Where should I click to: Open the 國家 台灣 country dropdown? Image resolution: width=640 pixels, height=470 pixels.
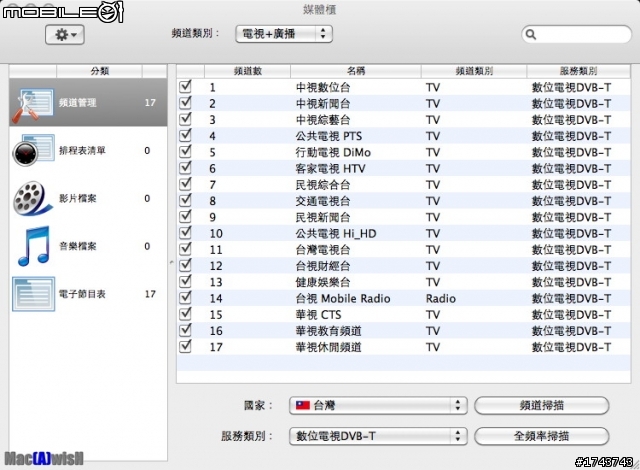[378, 405]
